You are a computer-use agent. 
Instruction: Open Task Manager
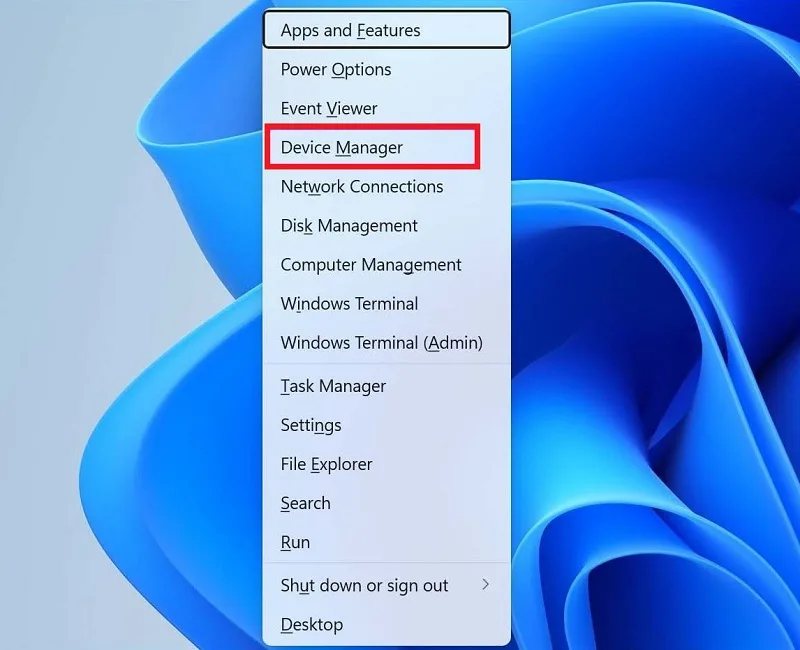tap(386, 386)
